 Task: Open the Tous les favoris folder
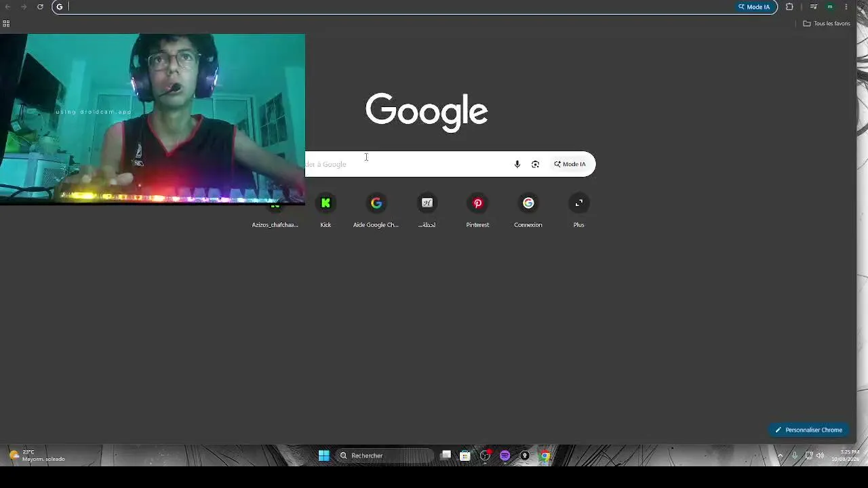click(x=827, y=24)
